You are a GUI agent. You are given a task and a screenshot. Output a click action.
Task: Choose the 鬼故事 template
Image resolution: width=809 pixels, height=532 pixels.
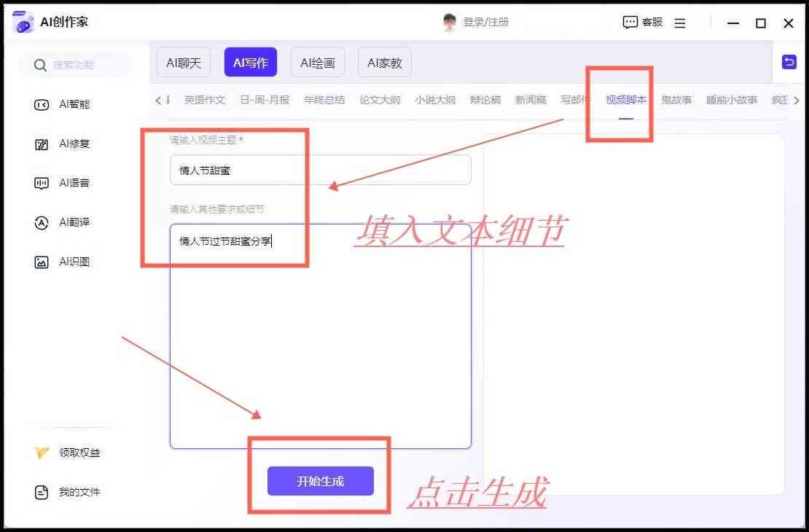tap(676, 100)
